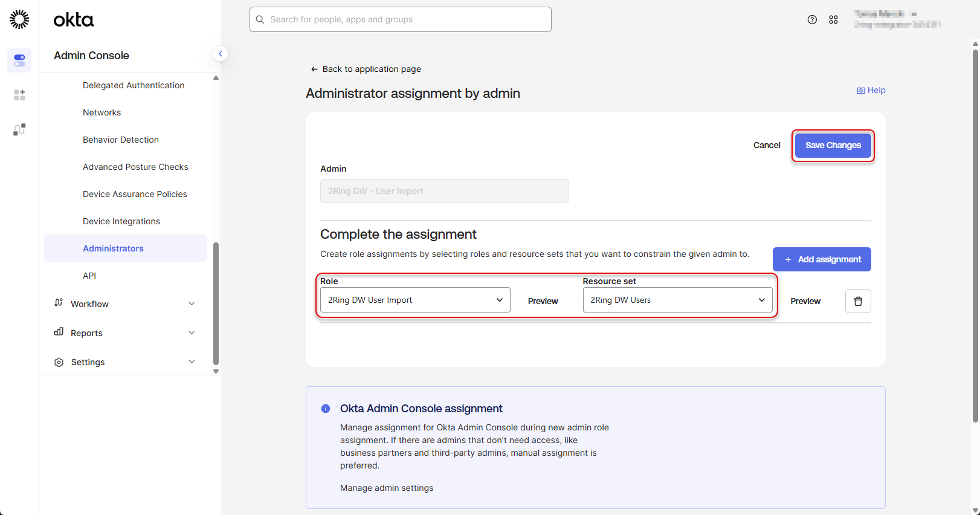Expand the Settings menu section
This screenshot has width=980, height=515.
[125, 362]
